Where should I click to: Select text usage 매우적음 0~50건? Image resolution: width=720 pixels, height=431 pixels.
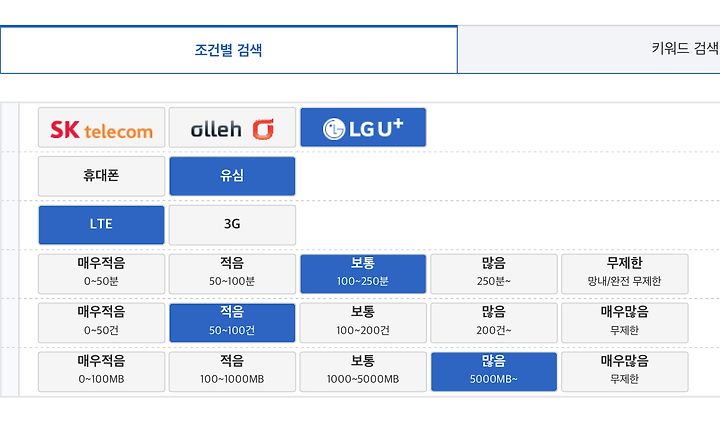tap(101, 323)
